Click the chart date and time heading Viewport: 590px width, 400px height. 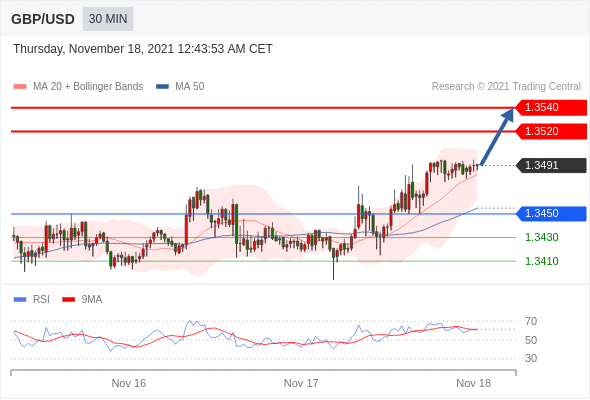[143, 49]
